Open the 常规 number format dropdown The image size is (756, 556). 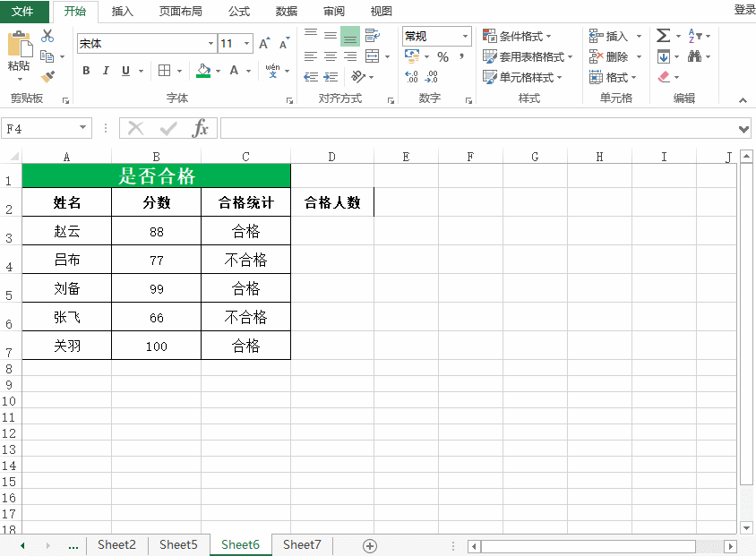465,37
